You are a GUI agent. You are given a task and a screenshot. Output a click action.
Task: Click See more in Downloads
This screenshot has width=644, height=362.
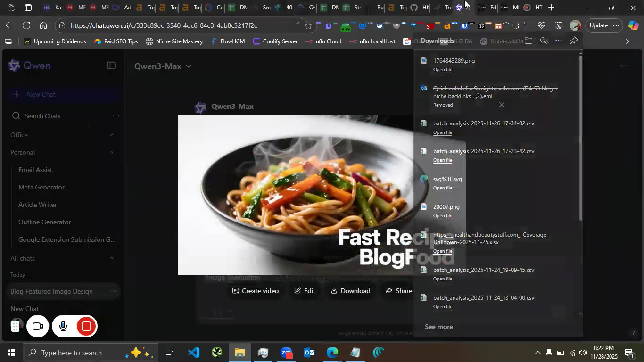[x=438, y=327]
